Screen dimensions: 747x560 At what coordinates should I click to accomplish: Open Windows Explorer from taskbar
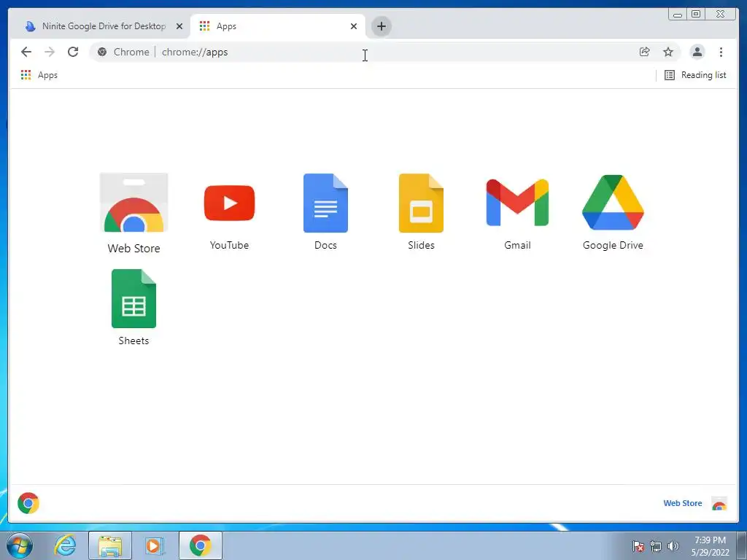[110, 545]
